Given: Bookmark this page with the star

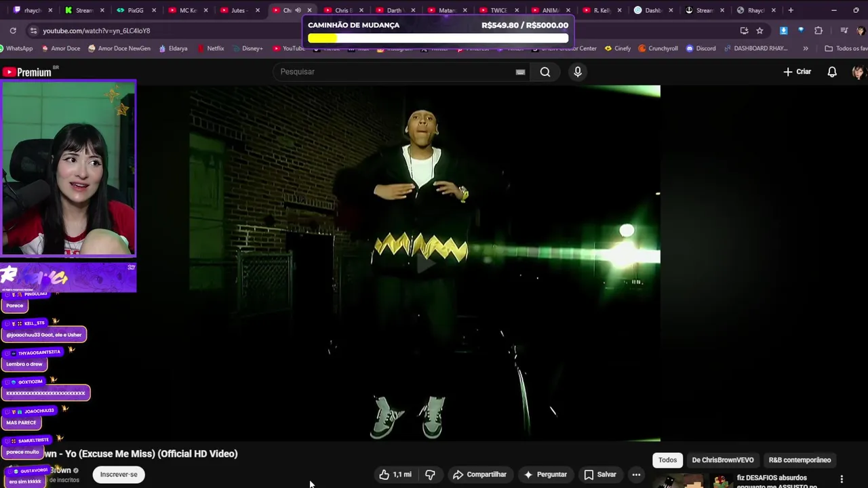Looking at the screenshot, I should tap(759, 30).
